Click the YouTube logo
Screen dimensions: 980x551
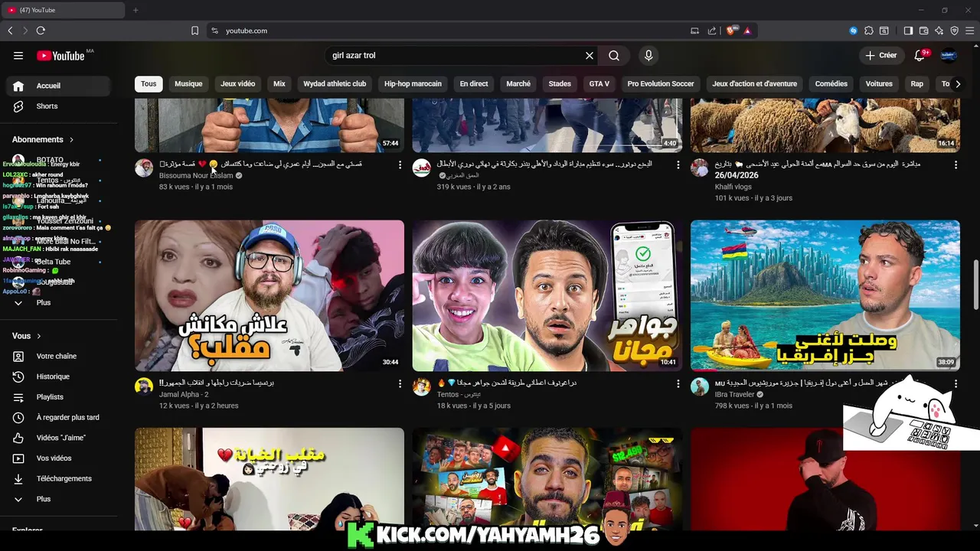click(60, 55)
